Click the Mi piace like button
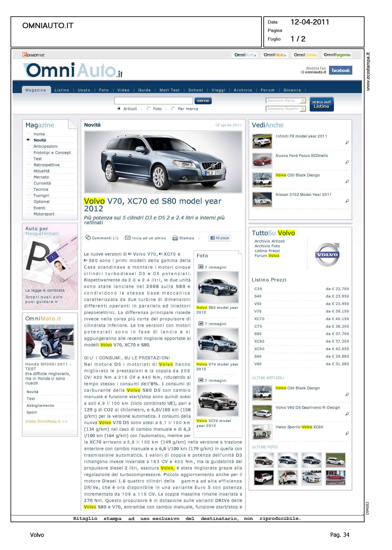The image size is (392, 550). point(220,238)
